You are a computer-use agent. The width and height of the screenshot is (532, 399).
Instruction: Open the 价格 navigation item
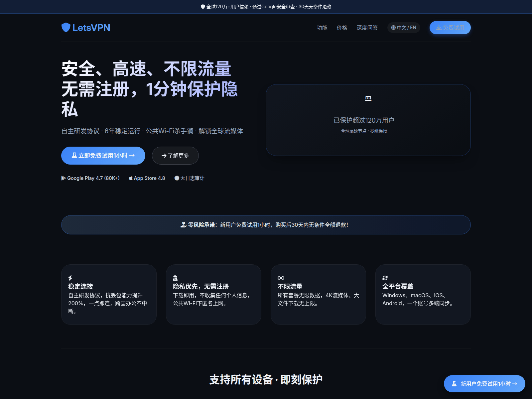(342, 28)
